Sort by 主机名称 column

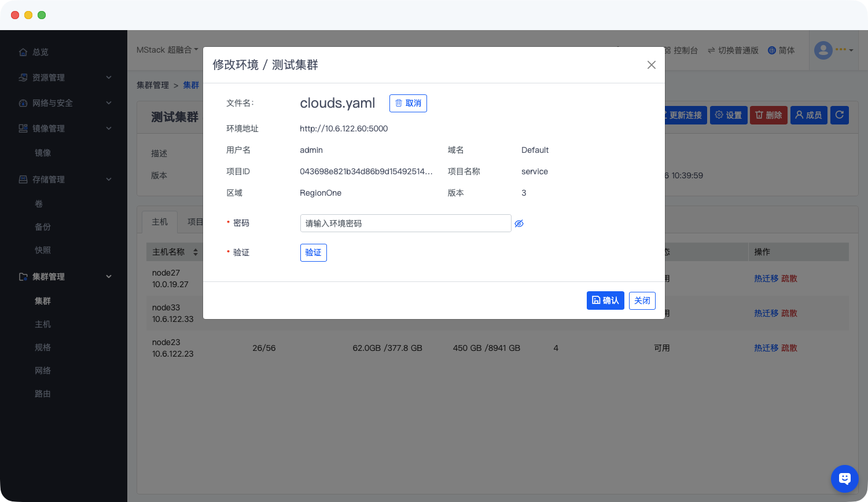(x=196, y=252)
